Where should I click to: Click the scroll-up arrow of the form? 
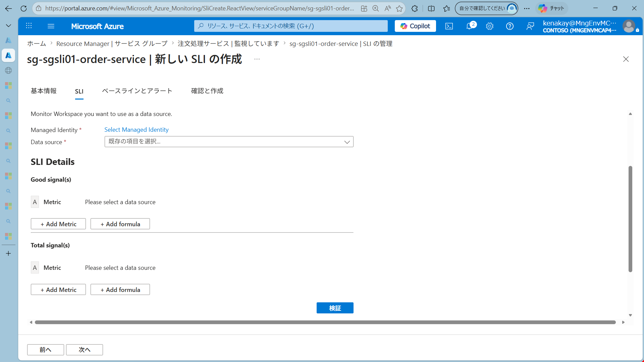[630, 114]
